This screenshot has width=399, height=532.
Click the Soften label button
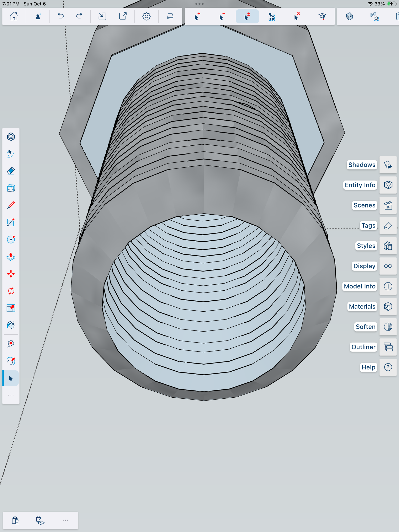(x=365, y=327)
